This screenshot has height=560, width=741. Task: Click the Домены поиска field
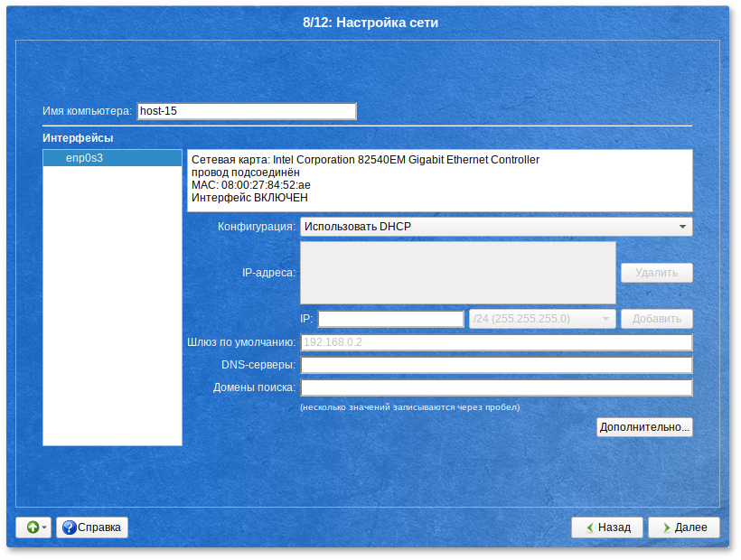tap(496, 387)
